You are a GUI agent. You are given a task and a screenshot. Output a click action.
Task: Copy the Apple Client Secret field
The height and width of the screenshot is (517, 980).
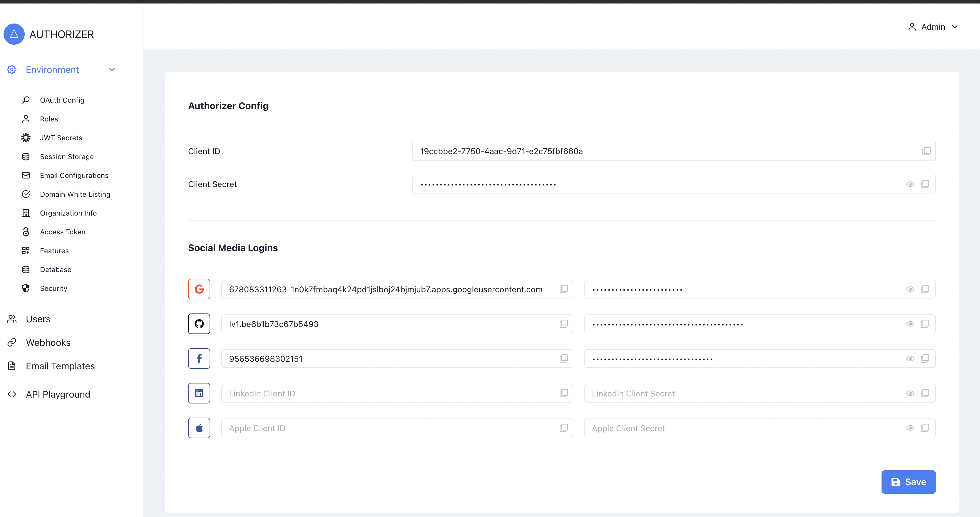pos(925,428)
